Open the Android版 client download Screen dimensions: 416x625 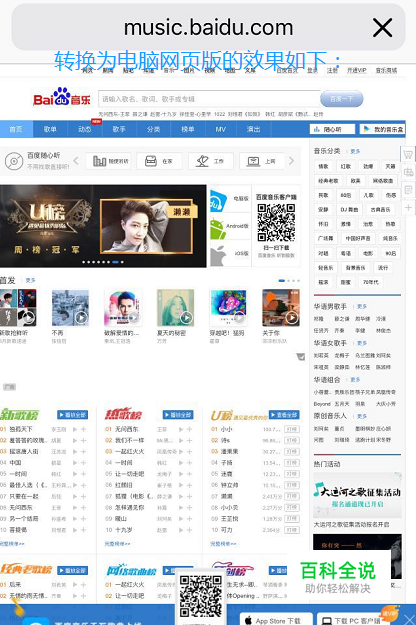point(230,226)
